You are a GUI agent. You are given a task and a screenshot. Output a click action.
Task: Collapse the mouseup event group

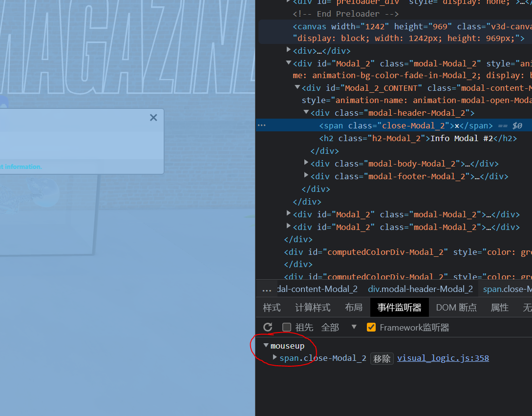click(x=266, y=345)
